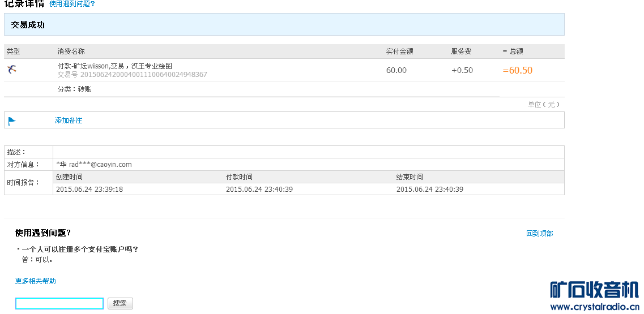
Task: Click the 时间报告： row label
Action: click(23, 182)
